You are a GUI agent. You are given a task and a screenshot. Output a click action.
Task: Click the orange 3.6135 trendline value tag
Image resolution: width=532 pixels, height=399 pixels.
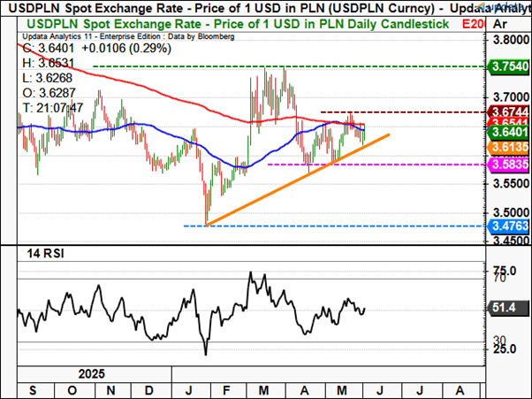[508, 148]
